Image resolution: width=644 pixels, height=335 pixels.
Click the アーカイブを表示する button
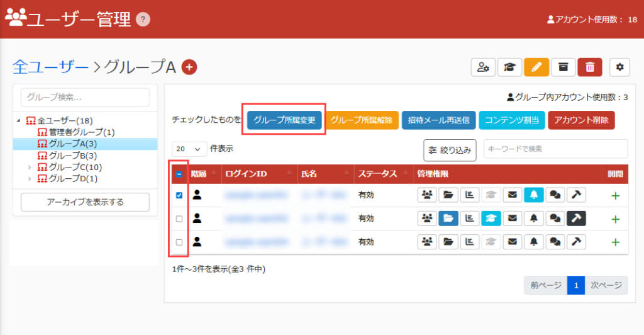(85, 202)
